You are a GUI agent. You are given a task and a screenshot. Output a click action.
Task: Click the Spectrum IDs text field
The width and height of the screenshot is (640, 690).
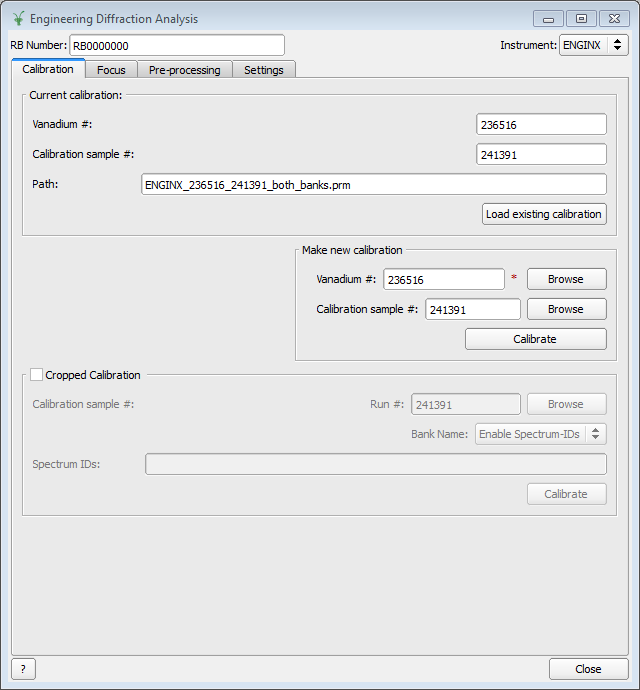(375, 464)
